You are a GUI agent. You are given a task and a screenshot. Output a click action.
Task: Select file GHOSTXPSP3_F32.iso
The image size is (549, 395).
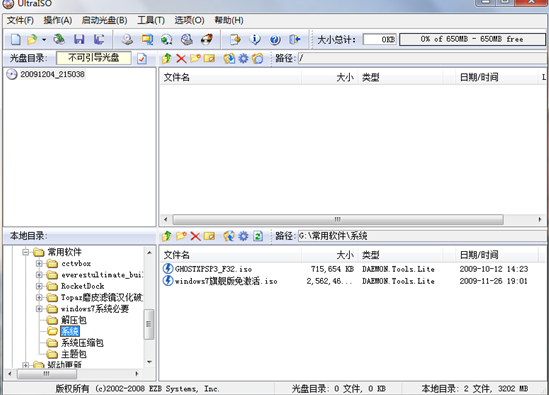tap(214, 269)
